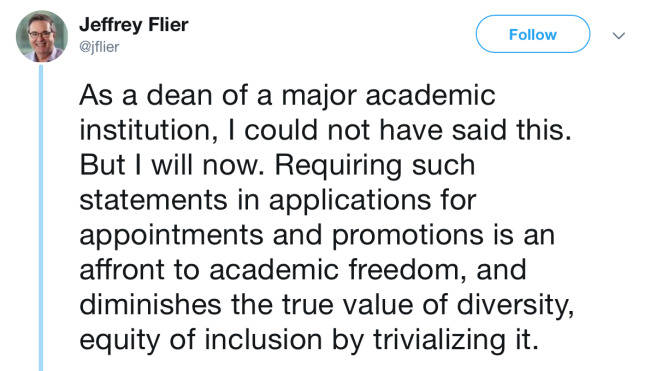Open tweet via "appointments and promotions is an" line
Viewport: 650px width, 371px height.
click(x=317, y=236)
